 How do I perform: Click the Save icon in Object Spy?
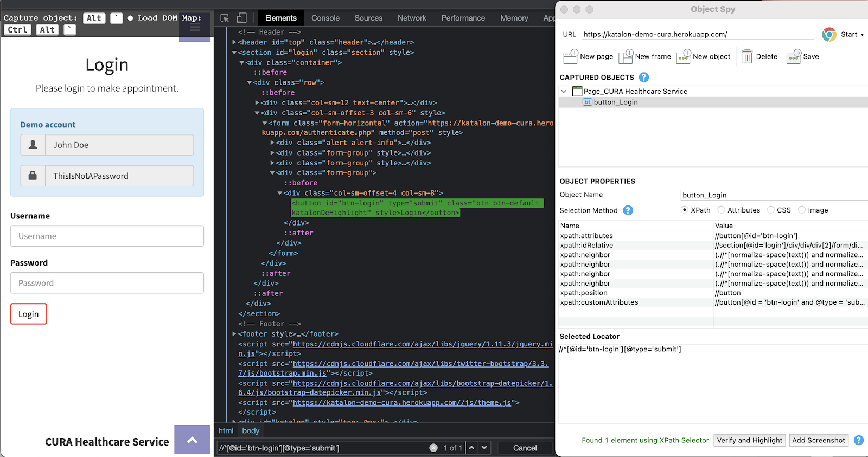point(794,56)
